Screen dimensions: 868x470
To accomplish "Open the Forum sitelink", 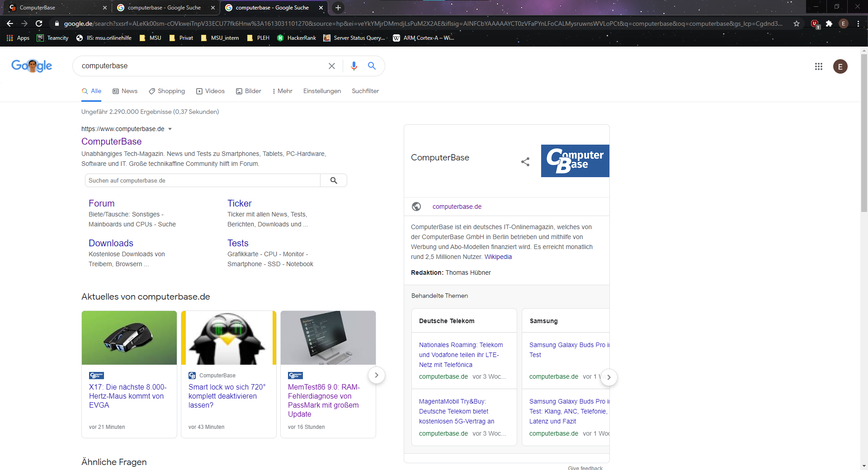I will [102, 203].
